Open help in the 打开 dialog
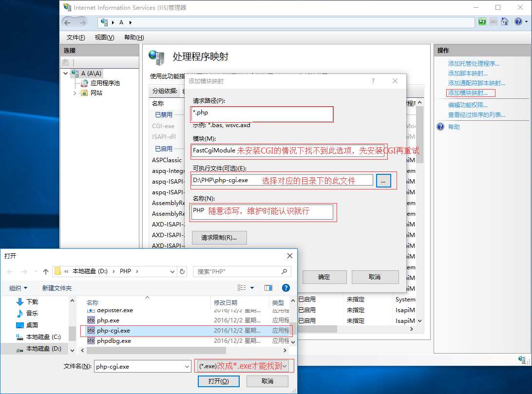Screen dimensions: 532x394 tap(286, 288)
